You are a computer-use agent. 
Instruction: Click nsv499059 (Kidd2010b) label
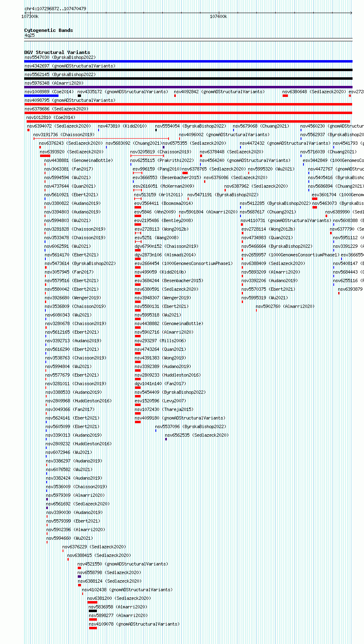tap(160, 272)
